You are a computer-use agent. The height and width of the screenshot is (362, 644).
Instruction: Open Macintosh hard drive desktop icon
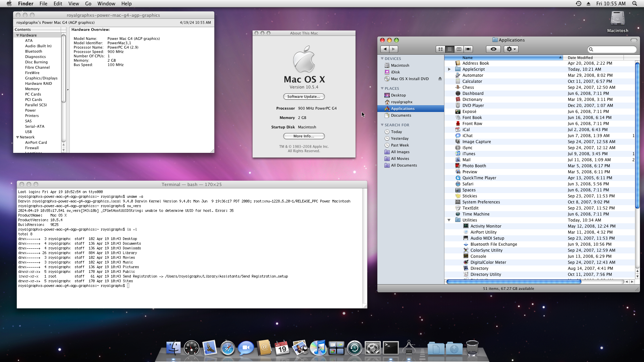(618, 18)
